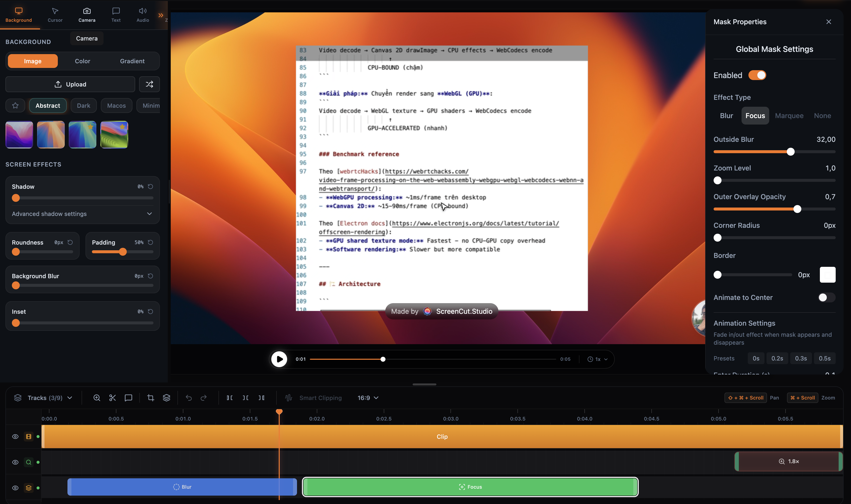Select the scissors cut tool in timeline toolbar
Screen dimensions: 851x504
[112, 398]
